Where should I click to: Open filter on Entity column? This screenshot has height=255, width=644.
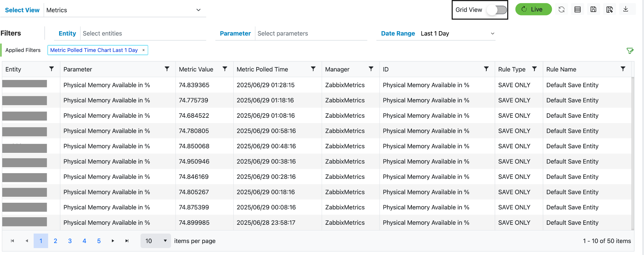click(x=52, y=69)
